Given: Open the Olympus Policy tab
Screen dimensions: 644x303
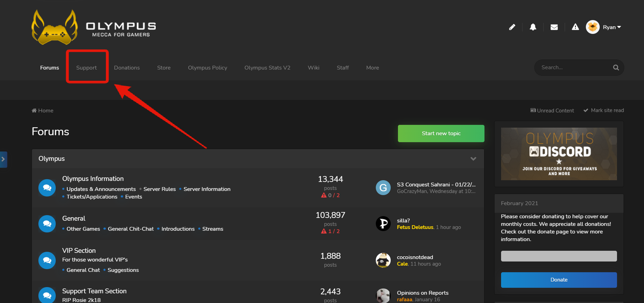Looking at the screenshot, I should click(x=208, y=68).
